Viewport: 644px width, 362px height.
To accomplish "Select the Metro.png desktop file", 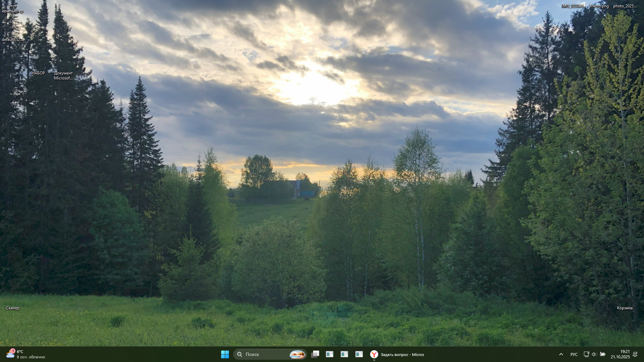I will (x=599, y=6).
